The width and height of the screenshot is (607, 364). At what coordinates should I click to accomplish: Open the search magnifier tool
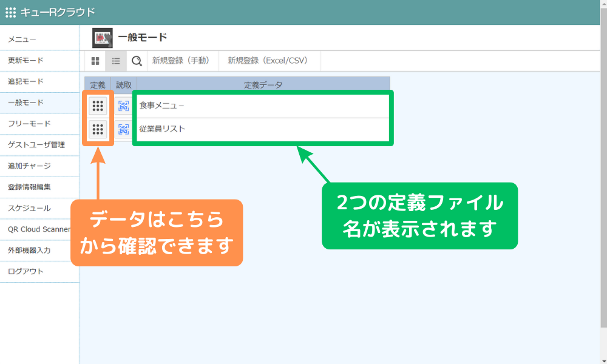coord(137,61)
